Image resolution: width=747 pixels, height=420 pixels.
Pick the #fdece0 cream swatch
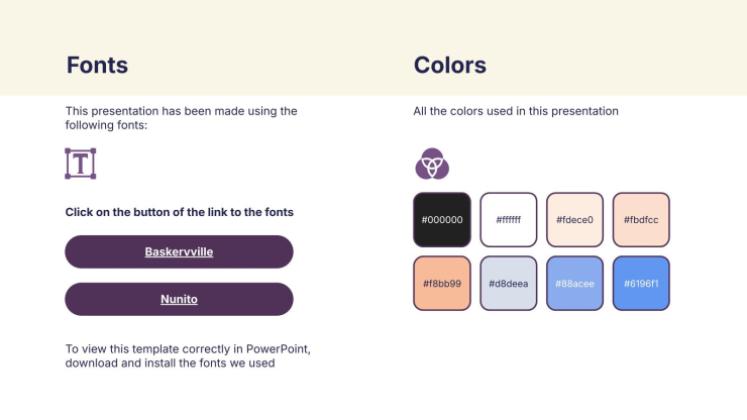(574, 219)
